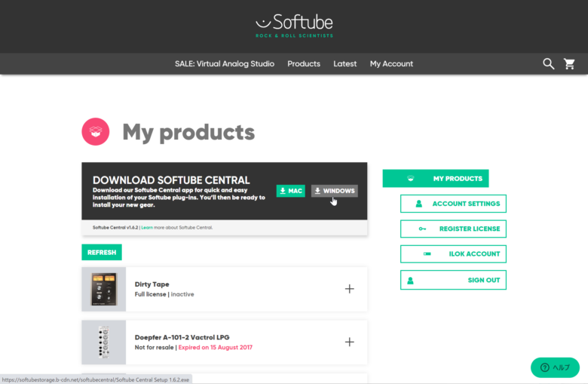Click the Softube logo at top
Image resolution: width=588 pixels, height=384 pixels.
294,24
